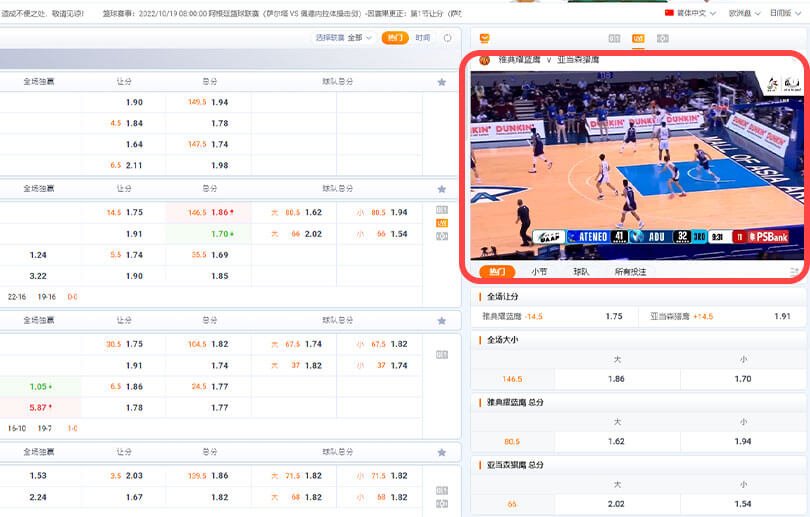Screen dimensions: 810x517
Task: Select moneyline odds 3.22 in the list
Action: click(x=38, y=276)
